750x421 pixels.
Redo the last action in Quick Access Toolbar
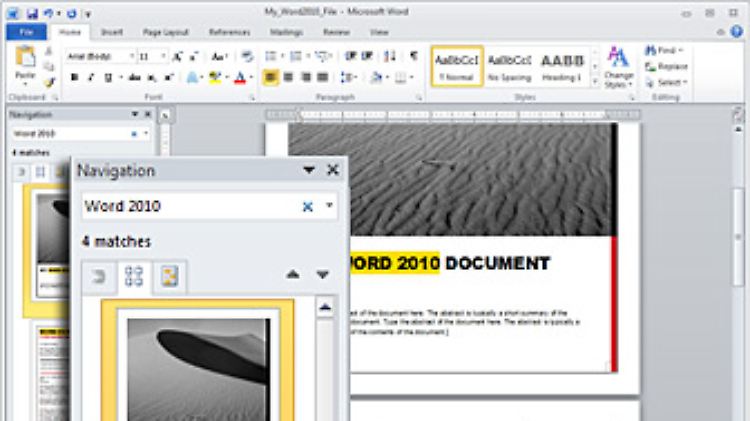coord(72,13)
